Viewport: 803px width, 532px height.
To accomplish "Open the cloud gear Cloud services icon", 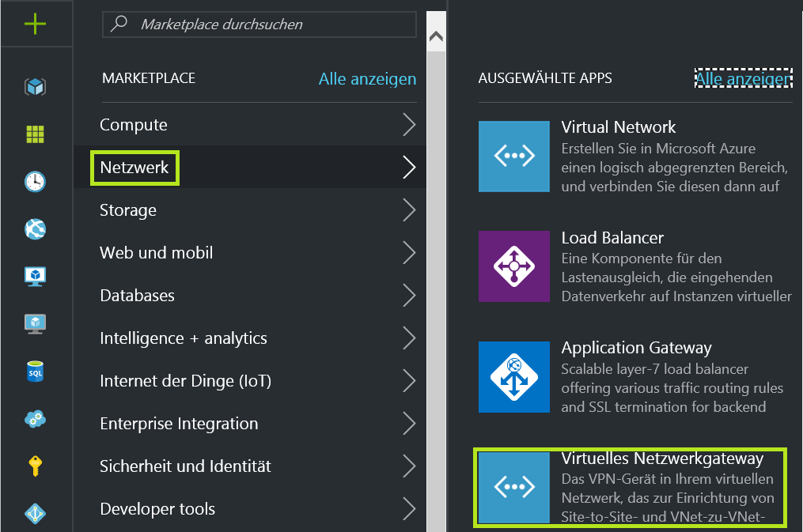I will 35,419.
